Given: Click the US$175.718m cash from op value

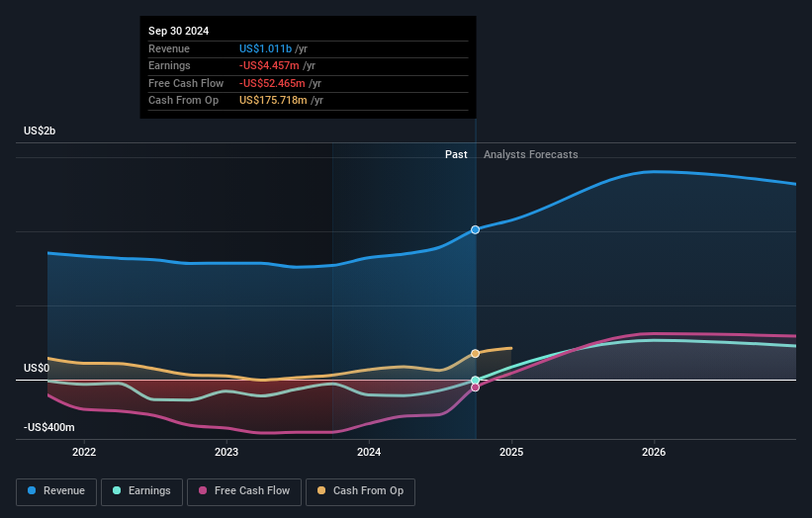Looking at the screenshot, I should (x=273, y=101).
